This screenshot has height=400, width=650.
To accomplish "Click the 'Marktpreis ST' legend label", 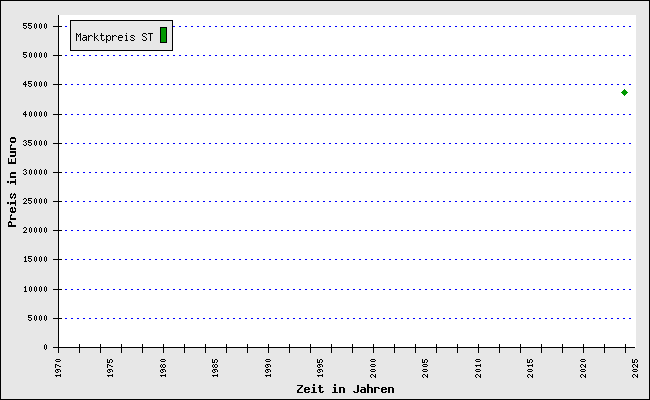I will pos(114,37).
